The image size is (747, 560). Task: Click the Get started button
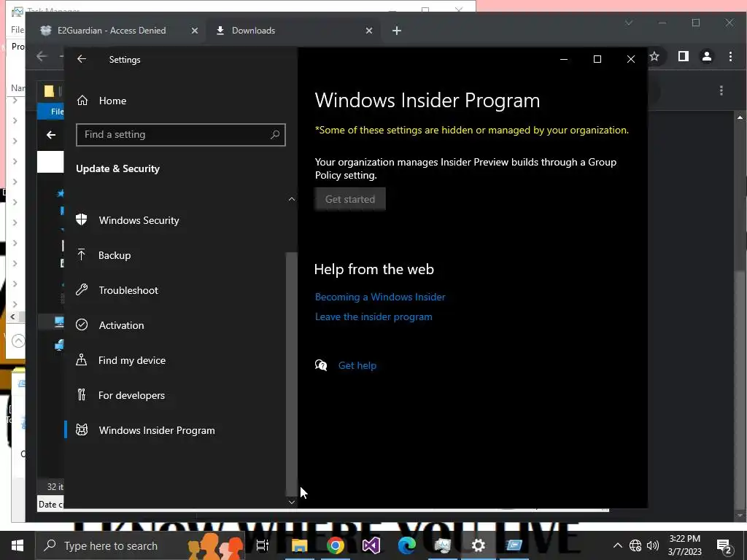click(350, 199)
